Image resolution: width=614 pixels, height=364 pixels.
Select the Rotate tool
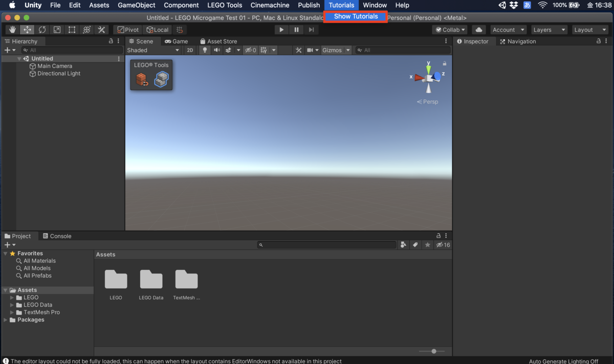click(x=42, y=30)
